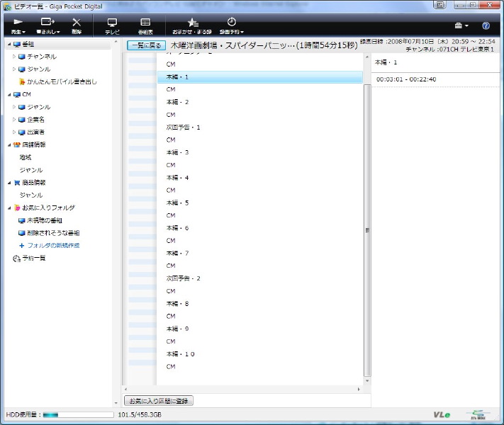Open the print icon dropdown
Image resolution: width=504 pixels, height=425 pixels.
coord(461,25)
